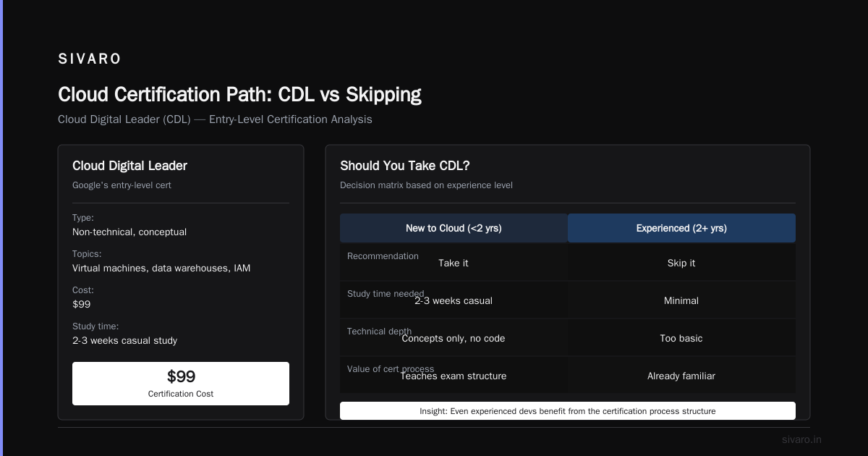This screenshot has width=868, height=456.
Task: Click the 'Skip it' cell
Action: (x=681, y=263)
